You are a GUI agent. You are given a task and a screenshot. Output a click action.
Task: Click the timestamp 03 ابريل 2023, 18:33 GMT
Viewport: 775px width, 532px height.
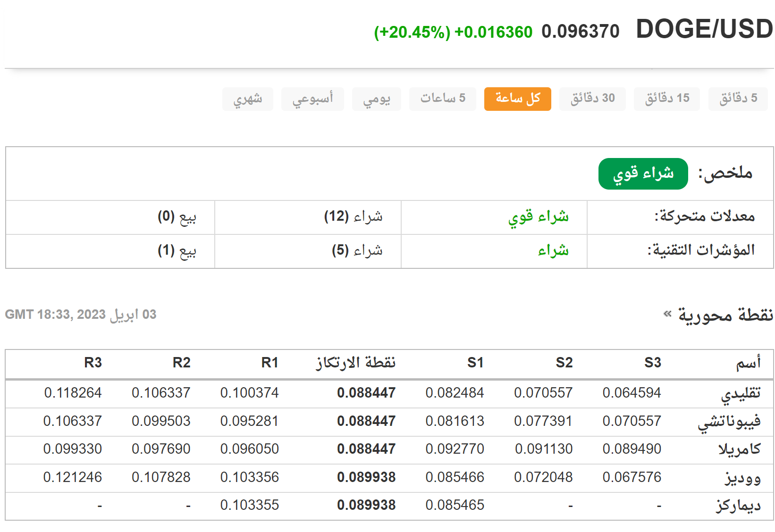81,315
